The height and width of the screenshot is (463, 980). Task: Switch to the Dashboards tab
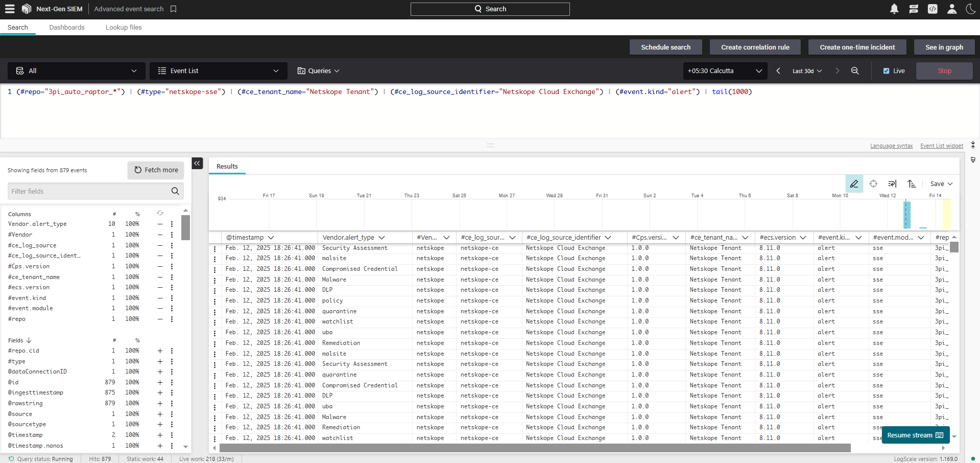point(67,28)
